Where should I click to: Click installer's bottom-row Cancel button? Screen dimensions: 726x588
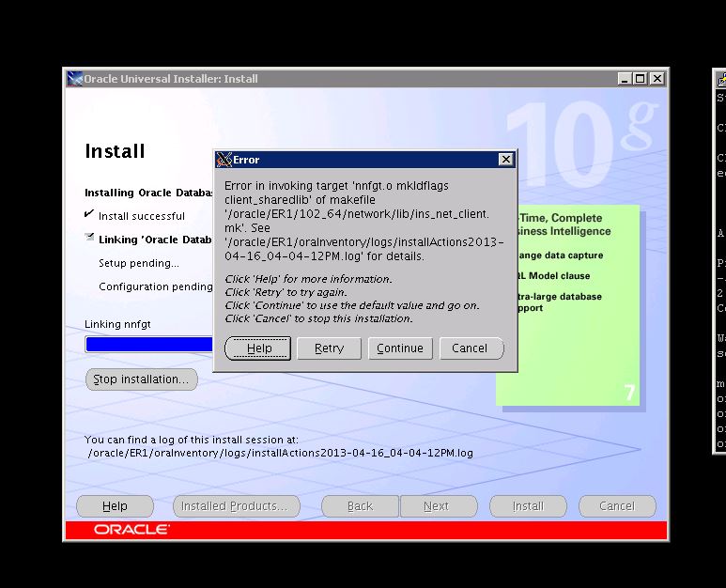617,506
